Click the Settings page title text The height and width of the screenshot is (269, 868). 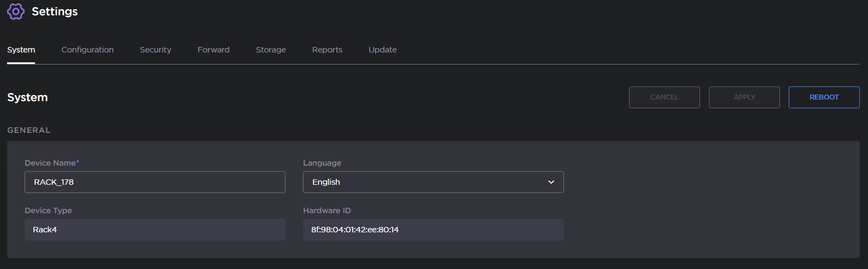click(55, 11)
